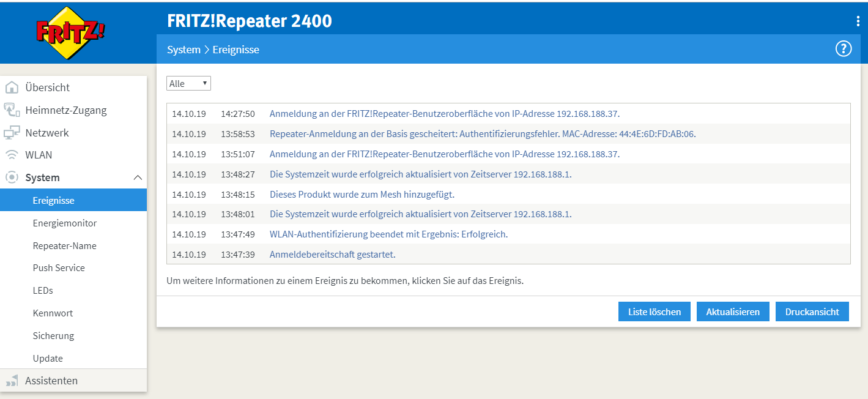
Task: Click the Übersicht house icon
Action: click(x=12, y=88)
